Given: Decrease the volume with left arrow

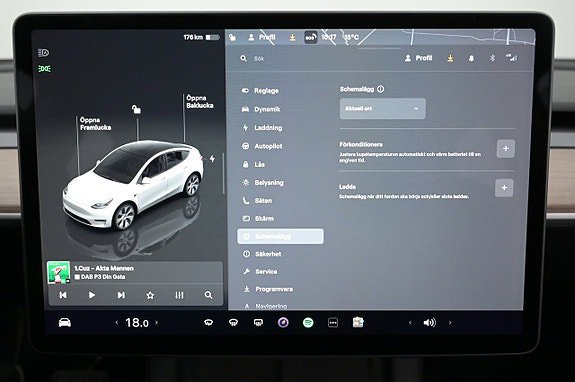Looking at the screenshot, I should point(410,323).
